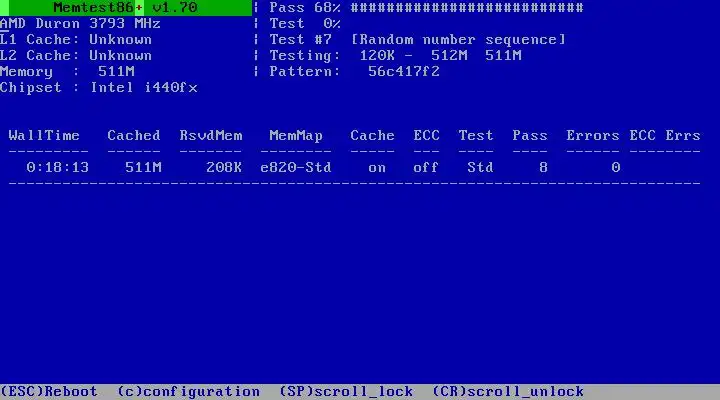720x400 pixels.
Task: Click the Memtest86+ v1.70 title banner
Action: click(126, 7)
